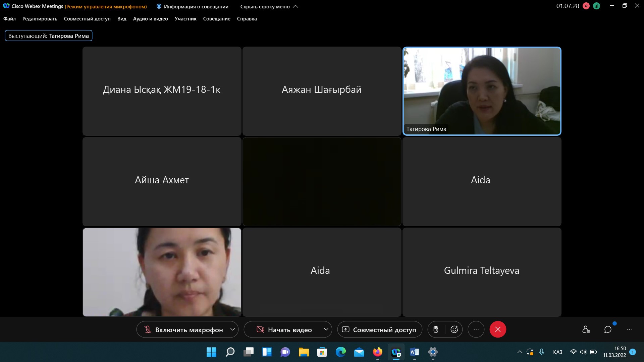Collapse menu bar via Скрыть строку меню
The image size is (644, 362).
point(269,6)
